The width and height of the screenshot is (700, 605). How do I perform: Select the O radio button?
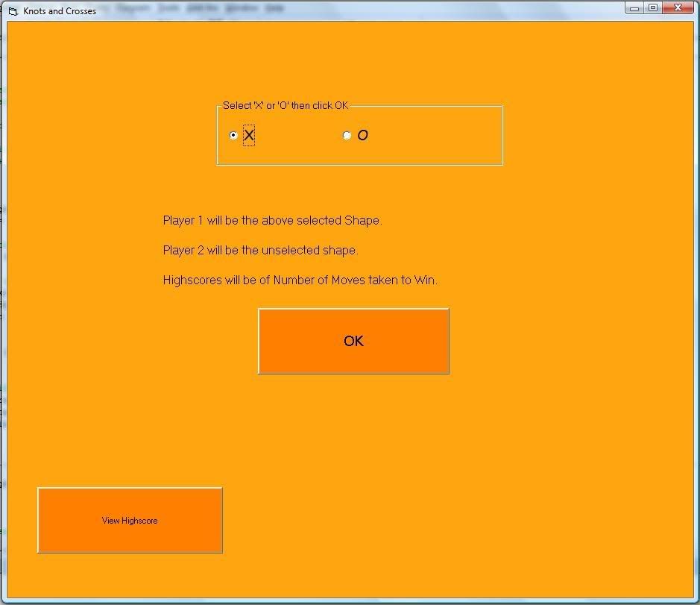tap(347, 135)
